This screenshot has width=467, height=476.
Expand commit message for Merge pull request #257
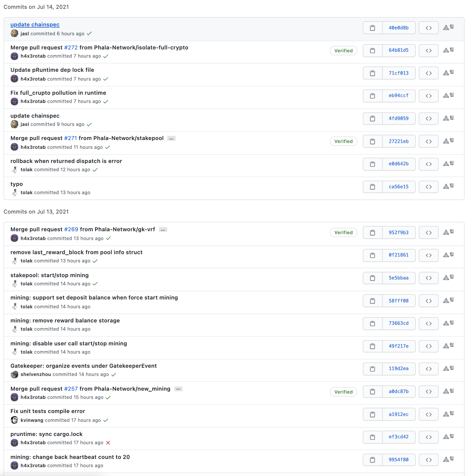[178, 389]
